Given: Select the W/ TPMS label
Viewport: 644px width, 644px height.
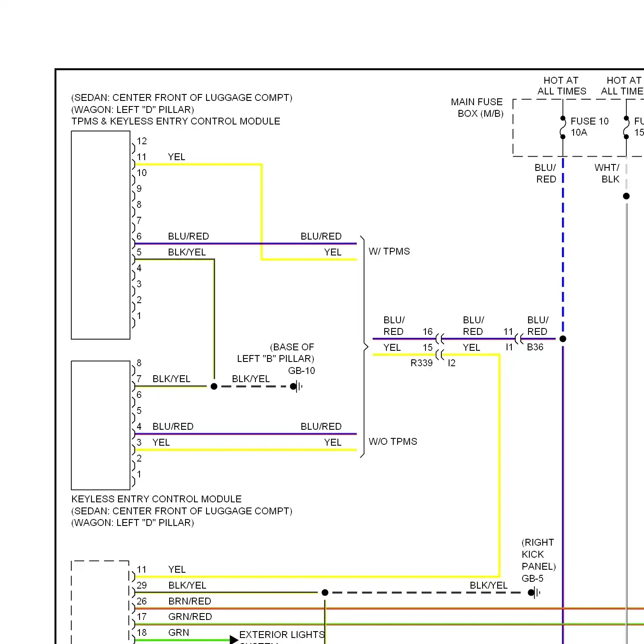Looking at the screenshot, I should coord(389,252).
